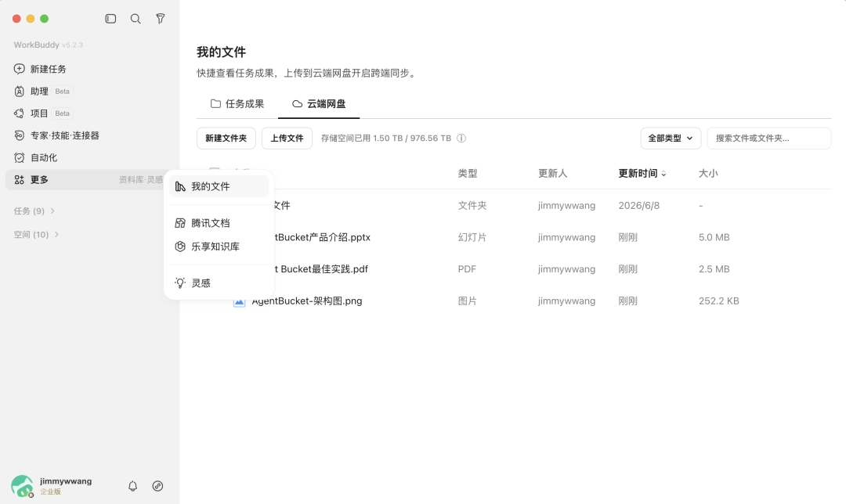Open the search magnifier icon
The width and height of the screenshot is (846, 504).
click(136, 19)
